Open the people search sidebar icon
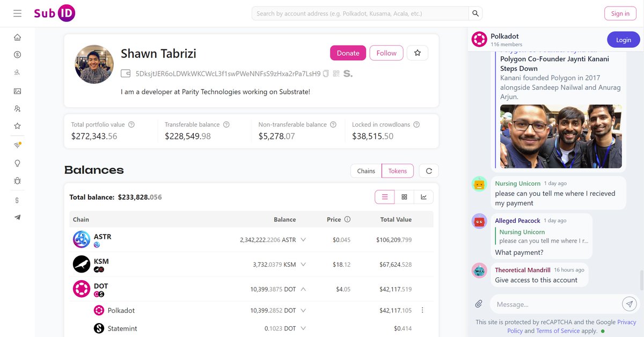This screenshot has height=337, width=644. coord(17,109)
